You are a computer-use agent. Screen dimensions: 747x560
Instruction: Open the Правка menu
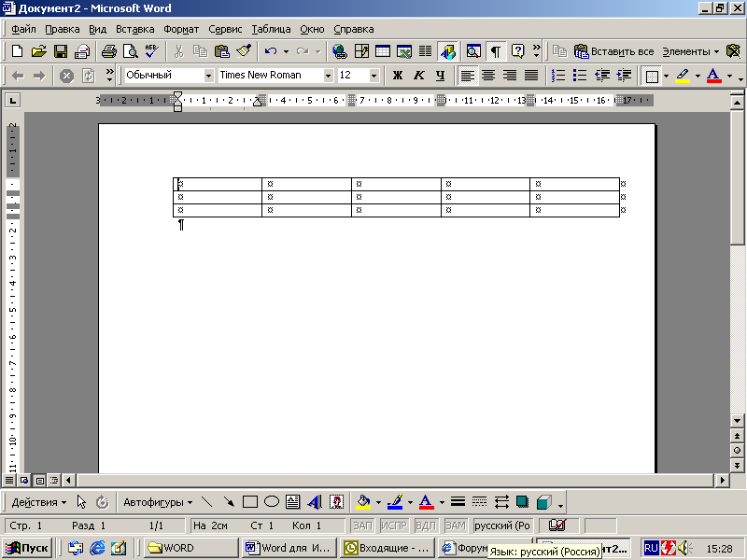pyautogui.click(x=63, y=29)
